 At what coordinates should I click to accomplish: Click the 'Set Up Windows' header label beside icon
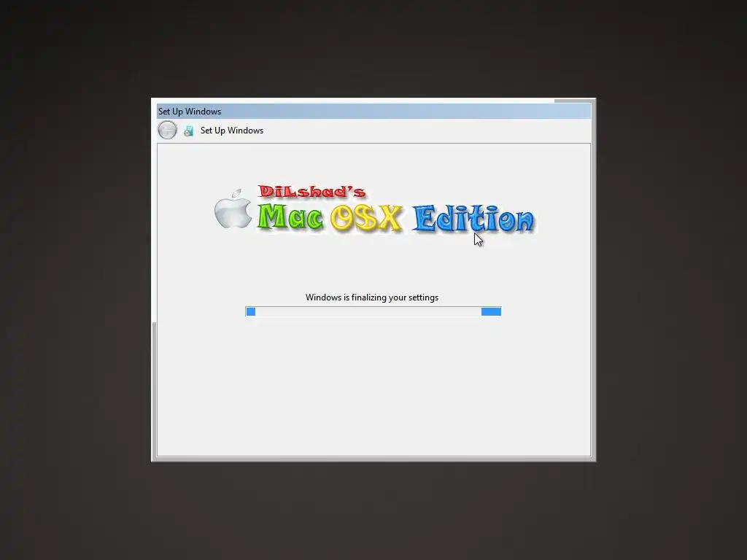[x=231, y=131]
